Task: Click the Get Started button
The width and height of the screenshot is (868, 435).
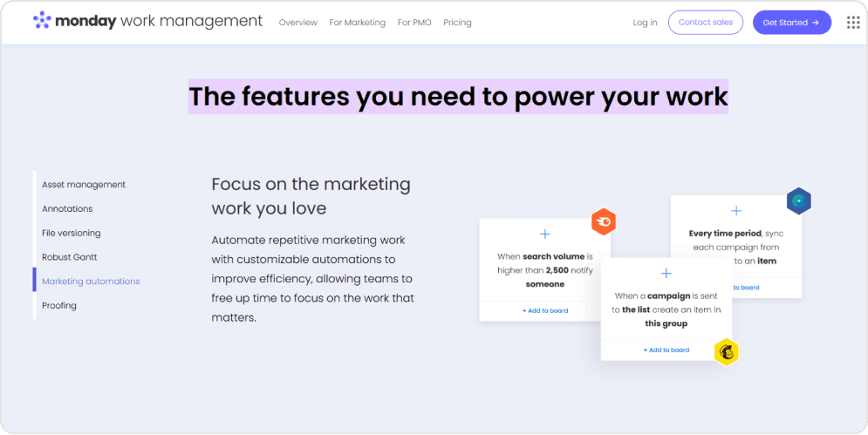Action: (791, 23)
